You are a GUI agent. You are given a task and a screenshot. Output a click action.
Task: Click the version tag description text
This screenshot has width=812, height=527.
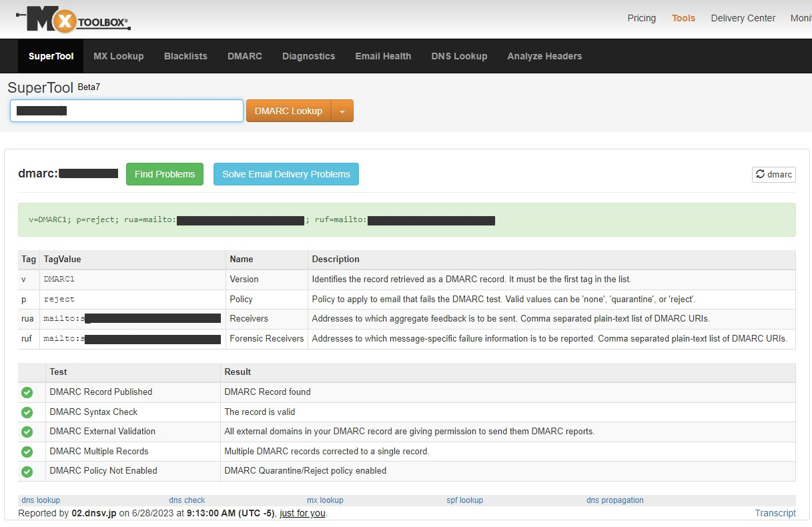point(471,280)
